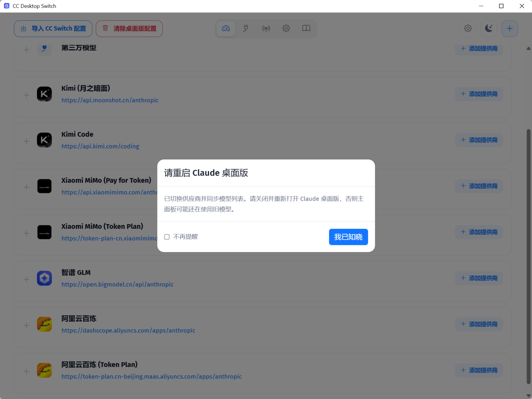Expand the 智谱 GLM row
The height and width of the screenshot is (399, 532).
pos(27,279)
